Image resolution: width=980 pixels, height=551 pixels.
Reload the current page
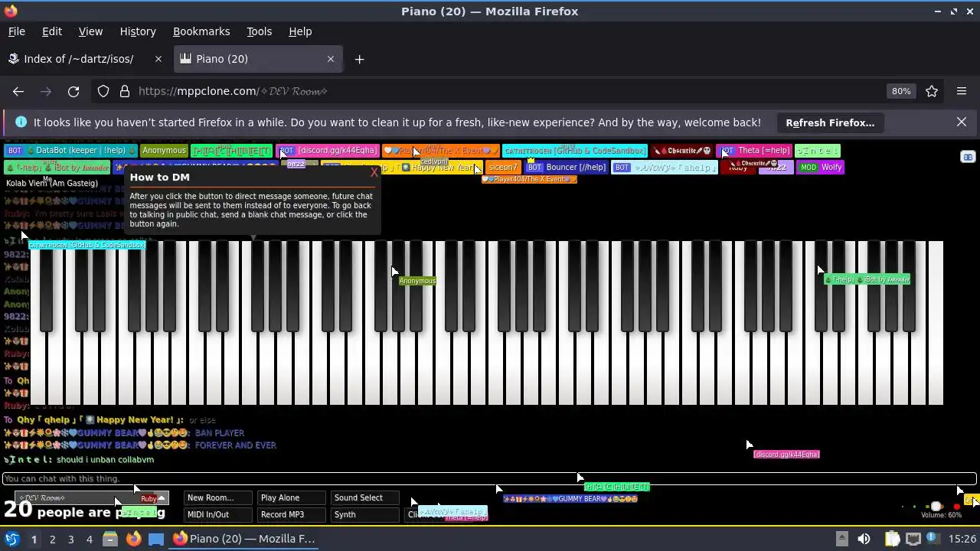pyautogui.click(x=73, y=91)
